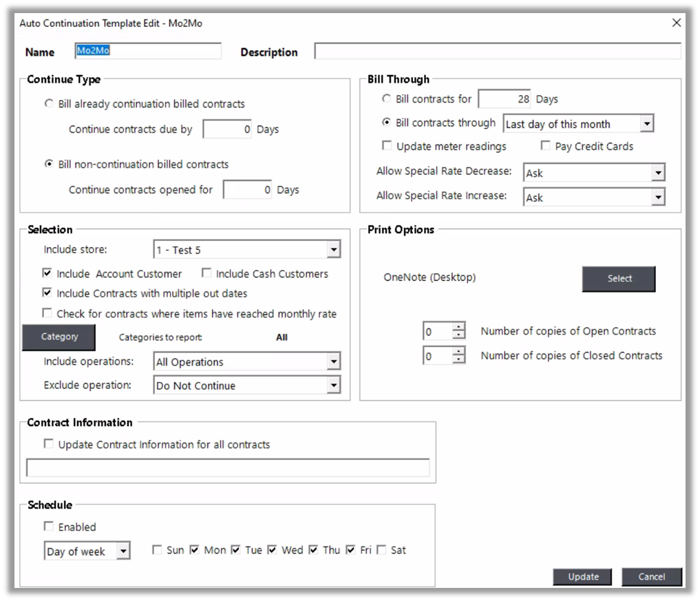Enable the Schedule checkbox

click(x=48, y=527)
